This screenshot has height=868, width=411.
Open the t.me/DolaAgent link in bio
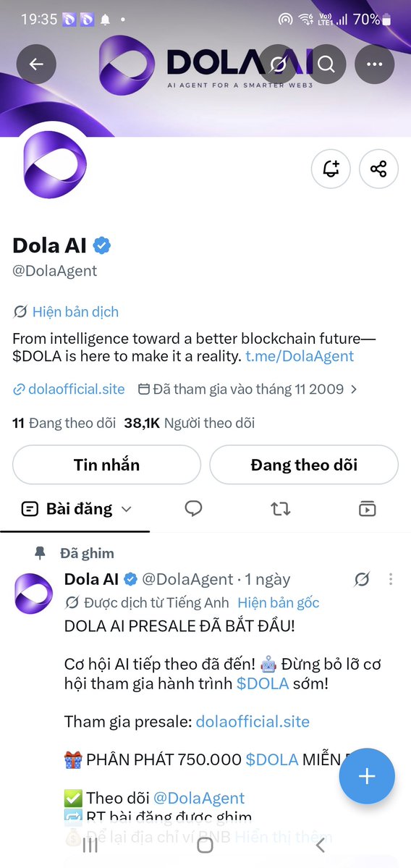tap(300, 356)
